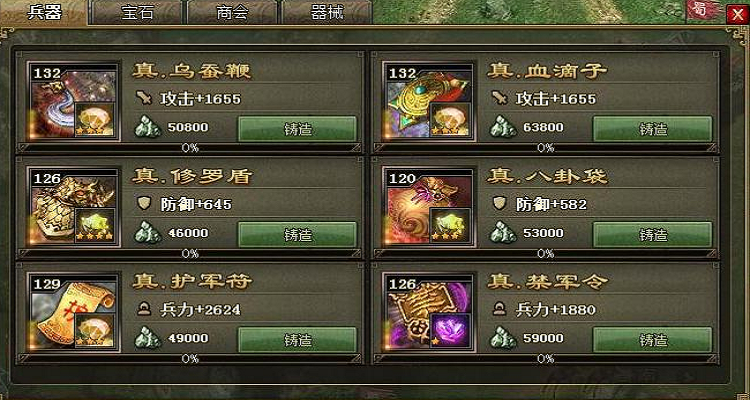Switch to the 宝石 tab
The width and height of the screenshot is (750, 400).
pyautogui.click(x=137, y=13)
